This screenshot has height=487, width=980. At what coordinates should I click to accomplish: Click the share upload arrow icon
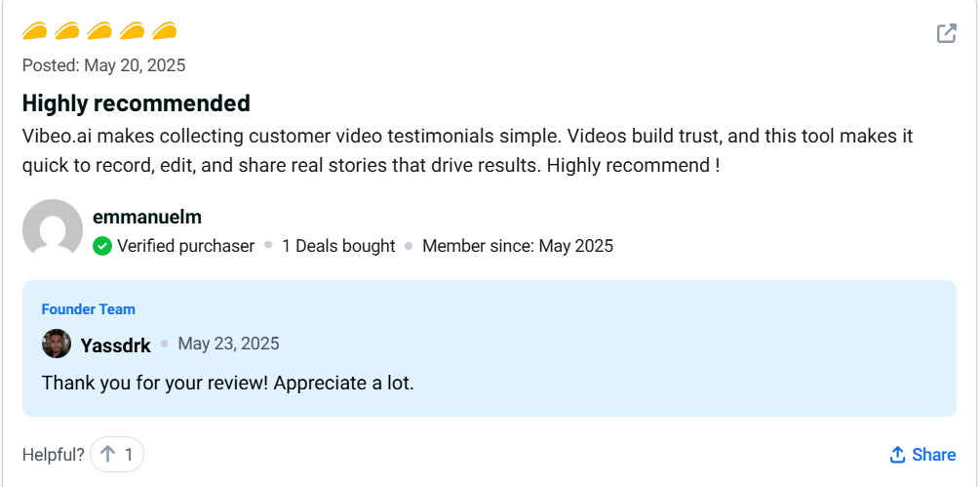pyautogui.click(x=898, y=455)
